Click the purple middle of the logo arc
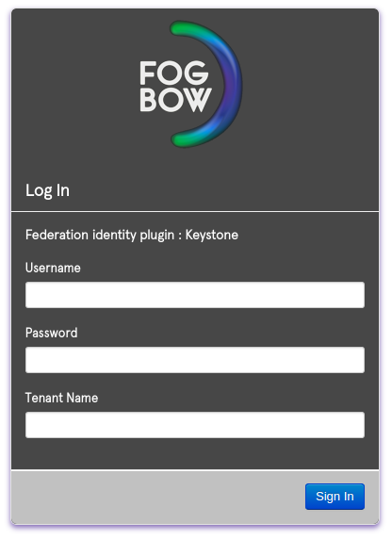Viewport: 392px width, 539px height. pyautogui.click(x=233, y=84)
